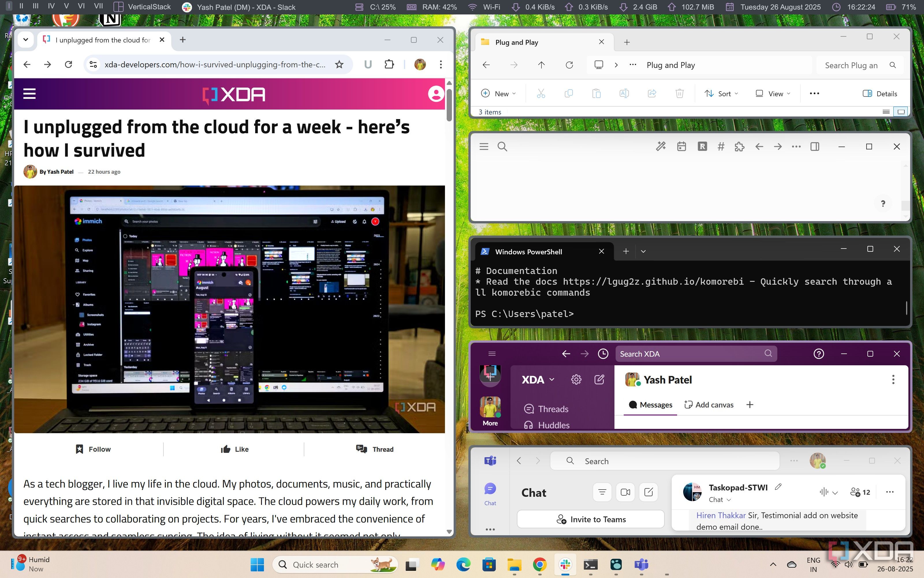Switch Explorer to large thumbnails view
Screen dimensions: 924x578
point(901,112)
